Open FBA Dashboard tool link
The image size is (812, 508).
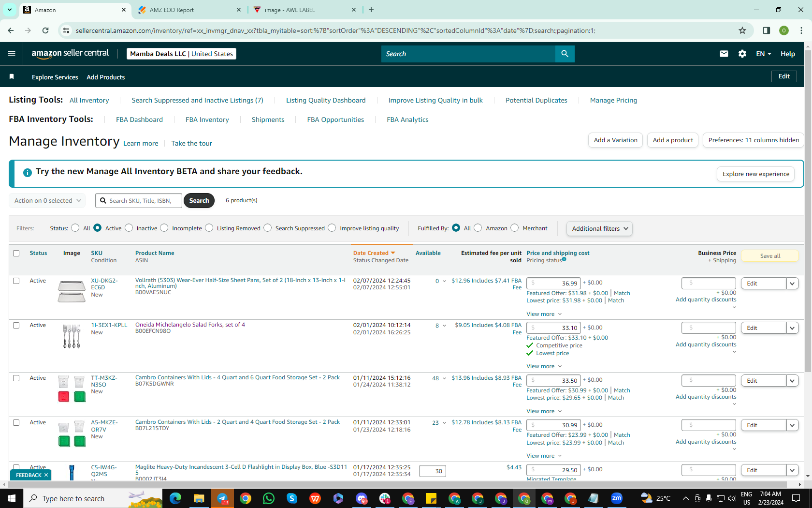click(x=139, y=120)
